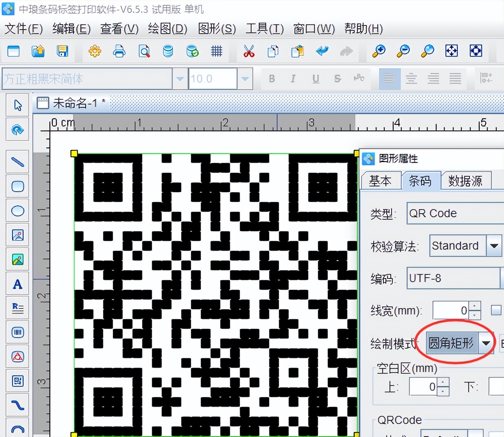Click the last toolbar icon with corner arrows
Viewport: 504px width, 437px height.
tap(476, 51)
